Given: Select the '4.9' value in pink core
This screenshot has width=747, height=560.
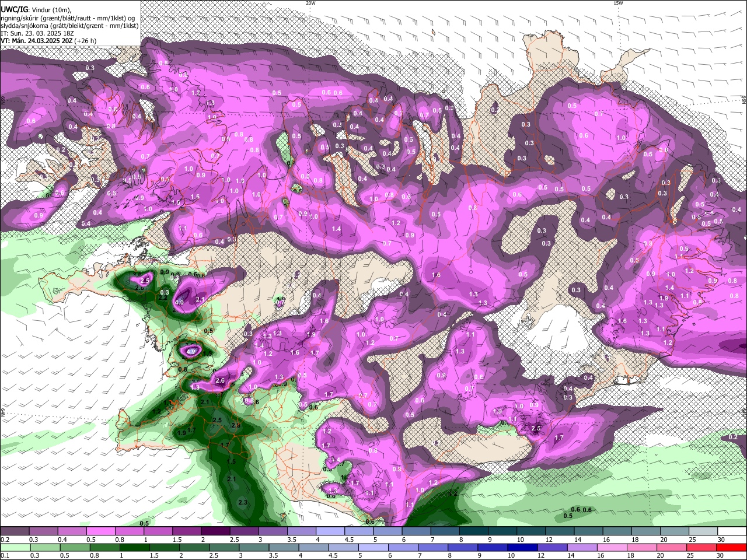Looking at the screenshot, I should point(190,351).
